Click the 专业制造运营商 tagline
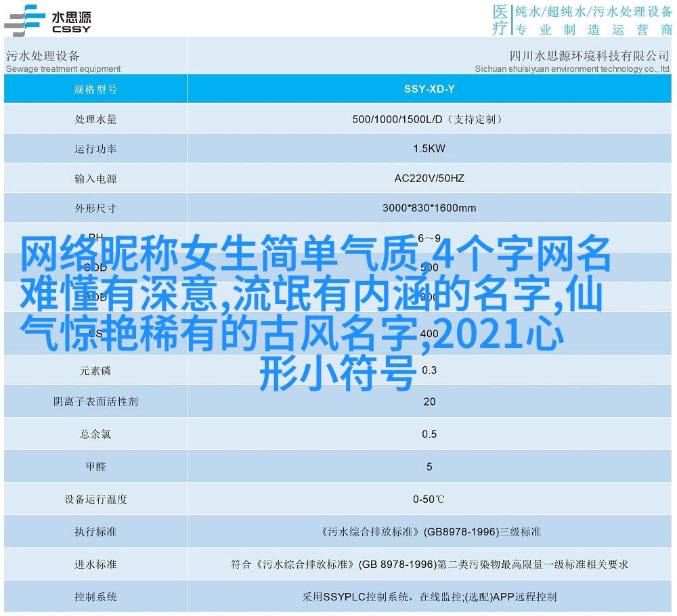Viewport: 677px width, 616px height. pos(593,29)
